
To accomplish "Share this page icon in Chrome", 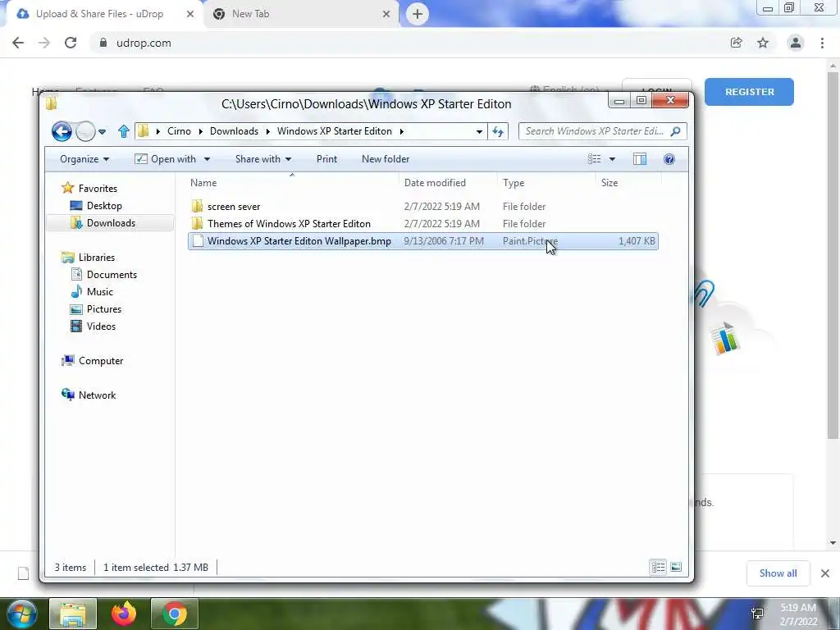I will click(736, 43).
